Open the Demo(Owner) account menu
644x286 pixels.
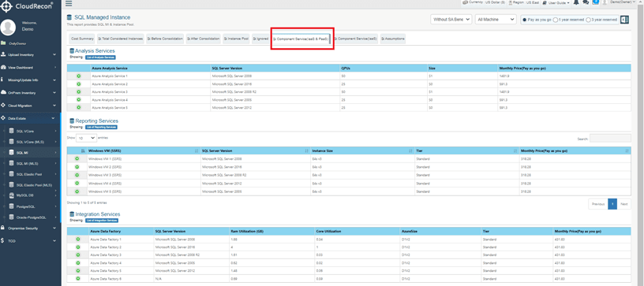tap(623, 2)
